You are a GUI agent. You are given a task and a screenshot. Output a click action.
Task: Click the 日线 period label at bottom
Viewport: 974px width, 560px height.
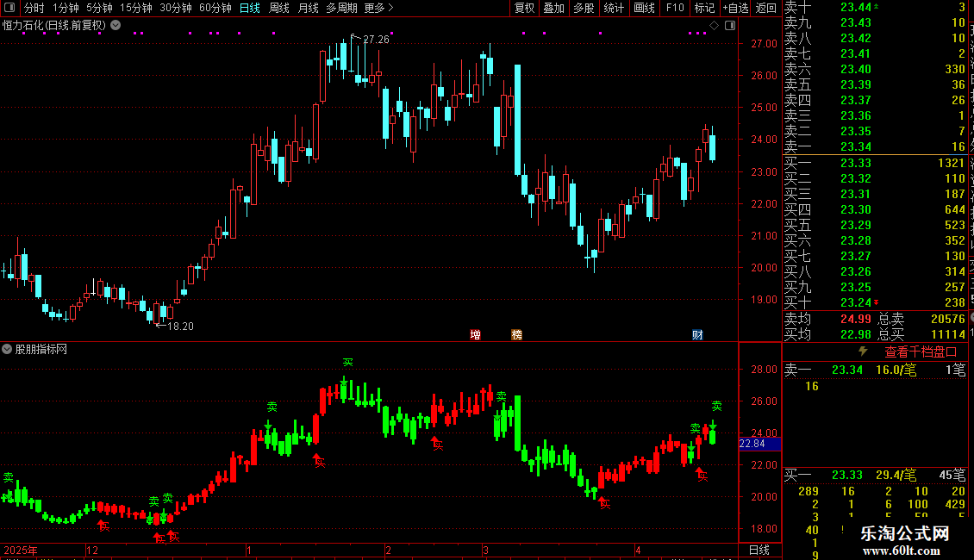coord(759,550)
